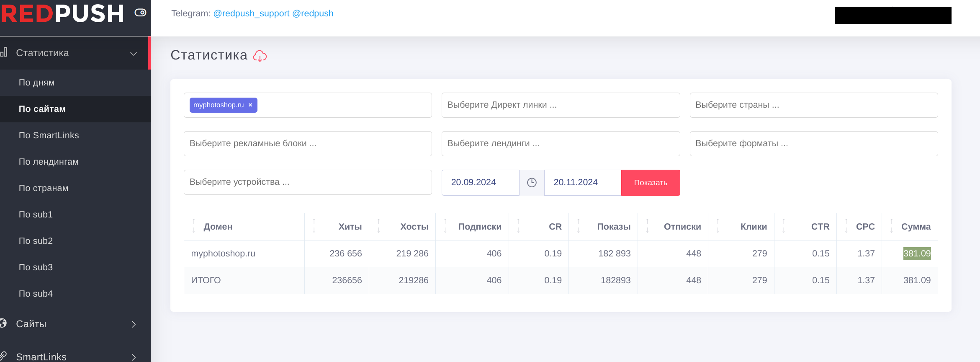Screen dimensions: 980x362
Task: Click the start date field 20.09.2024
Action: click(x=480, y=183)
